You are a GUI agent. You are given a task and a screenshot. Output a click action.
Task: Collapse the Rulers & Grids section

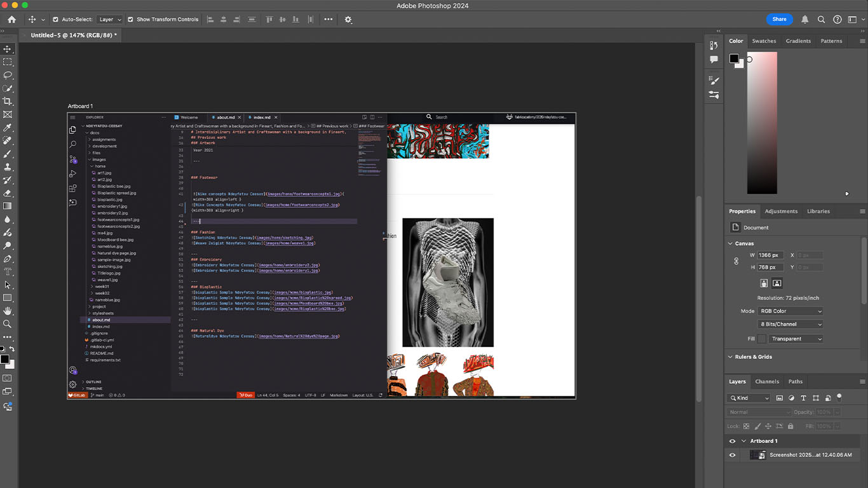tap(729, 357)
